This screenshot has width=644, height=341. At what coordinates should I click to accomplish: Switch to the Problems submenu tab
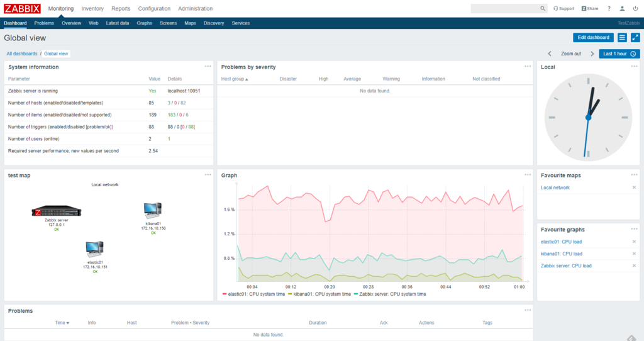click(x=44, y=23)
